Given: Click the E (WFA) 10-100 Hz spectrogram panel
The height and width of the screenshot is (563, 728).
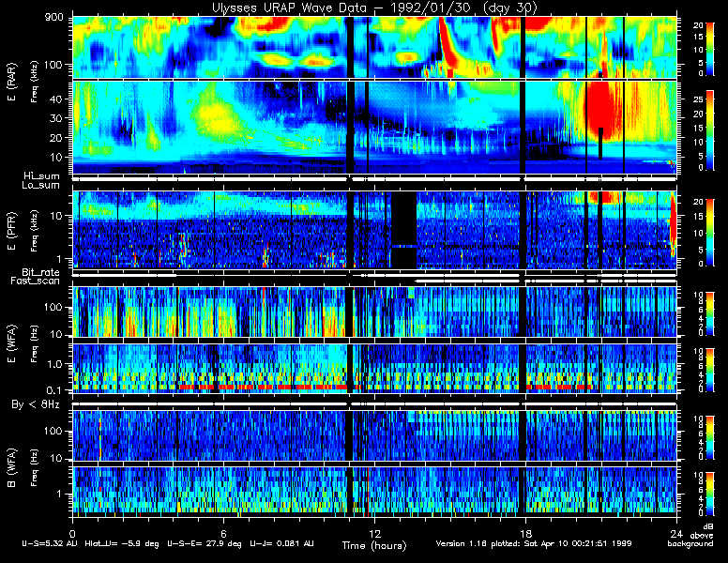Looking at the screenshot, I should tap(374, 312).
